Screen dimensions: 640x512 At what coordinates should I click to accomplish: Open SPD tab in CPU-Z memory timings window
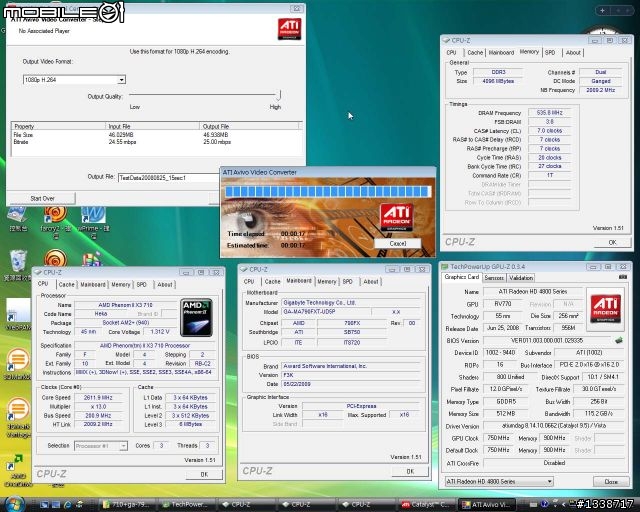pos(550,52)
